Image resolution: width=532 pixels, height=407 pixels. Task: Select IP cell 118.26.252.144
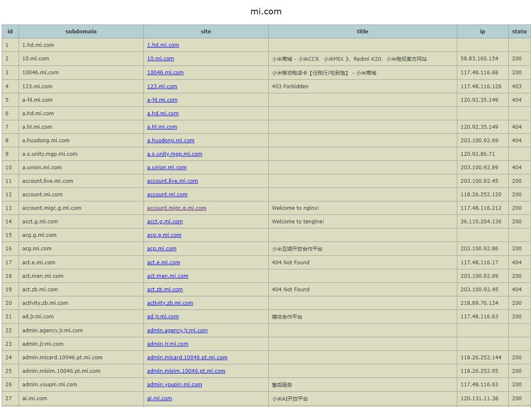click(483, 357)
